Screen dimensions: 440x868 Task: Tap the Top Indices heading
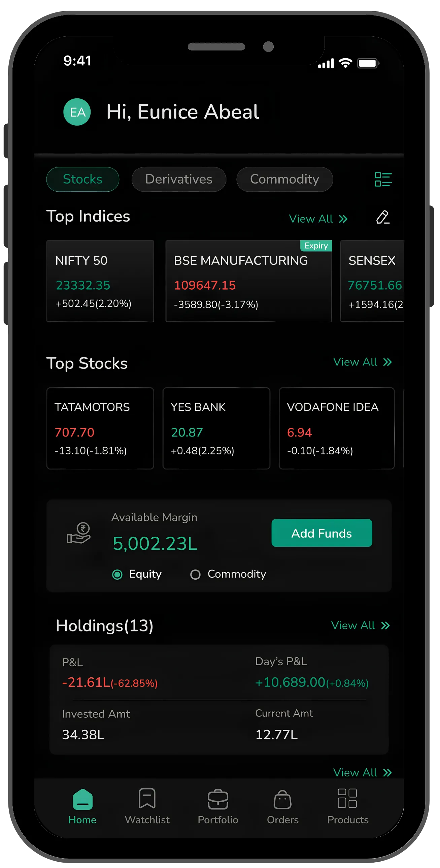pyautogui.click(x=88, y=216)
